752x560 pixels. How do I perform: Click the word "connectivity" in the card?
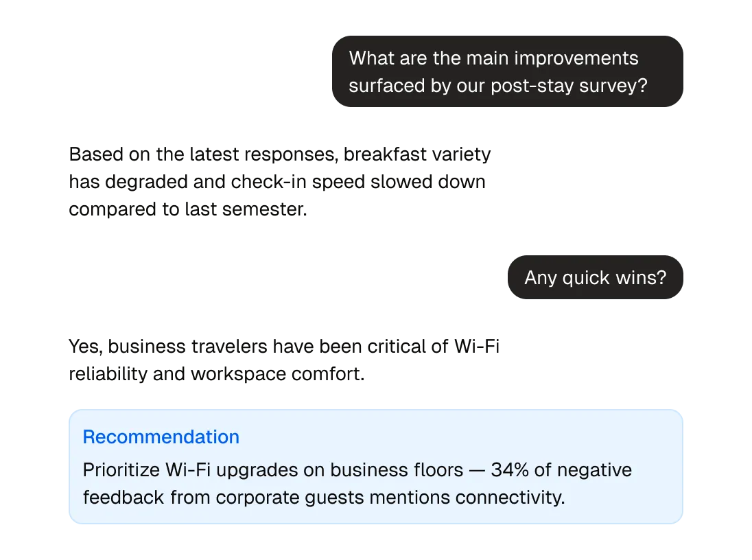point(508,498)
